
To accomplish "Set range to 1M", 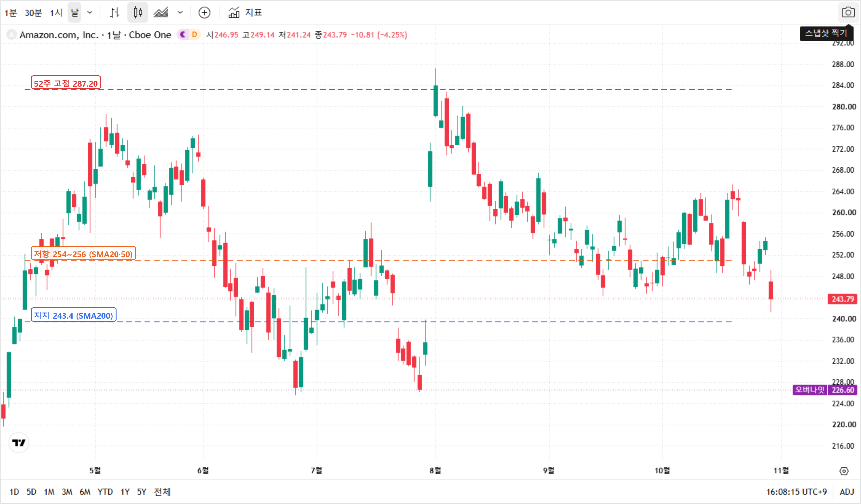I will [x=49, y=492].
